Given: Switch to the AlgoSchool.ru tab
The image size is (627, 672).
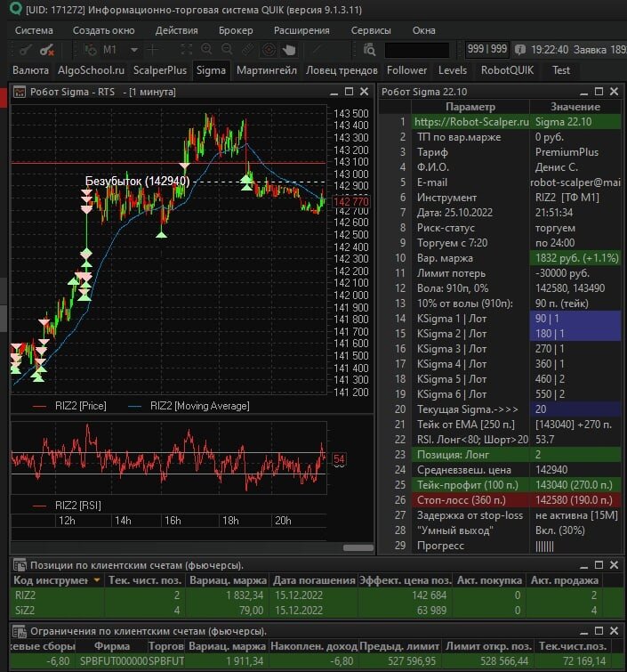Looking at the screenshot, I should (92, 70).
